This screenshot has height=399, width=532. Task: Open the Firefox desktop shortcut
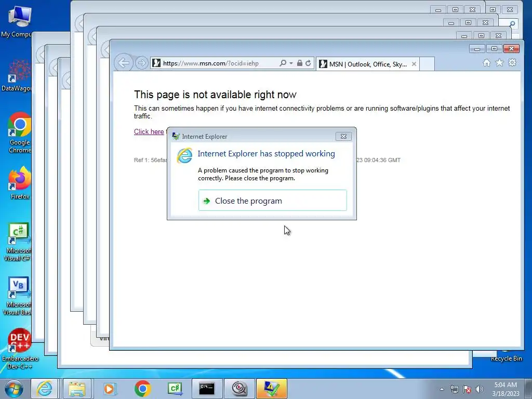19,183
